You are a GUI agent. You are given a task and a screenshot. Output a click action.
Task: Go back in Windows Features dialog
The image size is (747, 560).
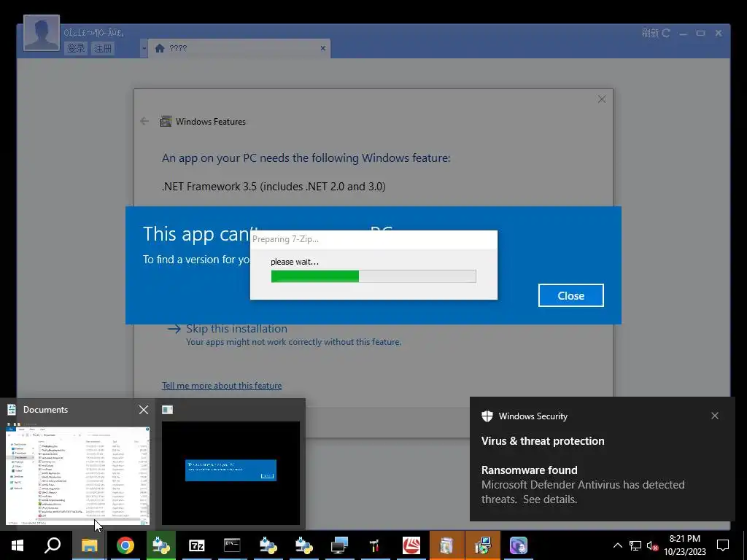[145, 122]
